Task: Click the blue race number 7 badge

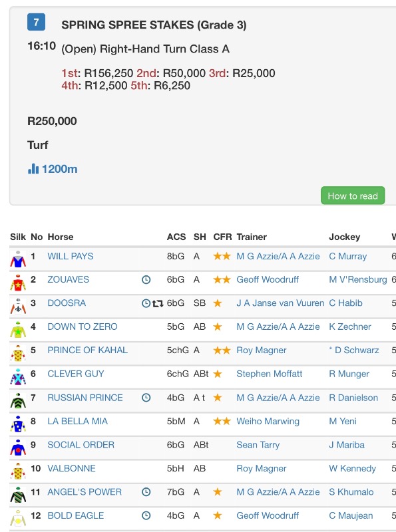Action: point(36,22)
